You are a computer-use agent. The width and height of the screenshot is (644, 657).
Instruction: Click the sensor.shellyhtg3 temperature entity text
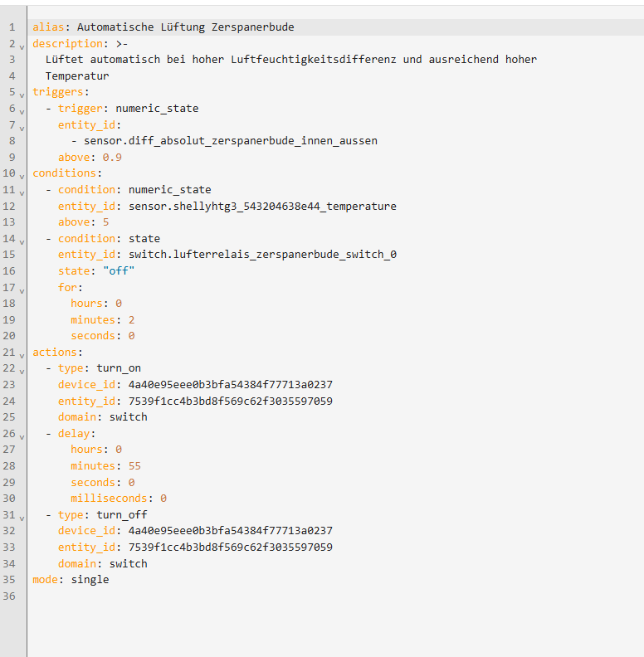click(x=262, y=206)
